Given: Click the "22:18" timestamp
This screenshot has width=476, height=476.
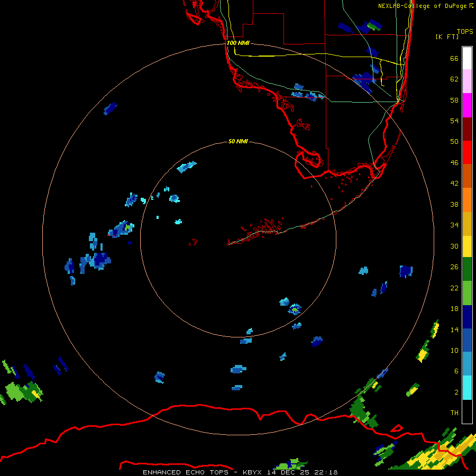Looking at the screenshot, I should [326, 472].
